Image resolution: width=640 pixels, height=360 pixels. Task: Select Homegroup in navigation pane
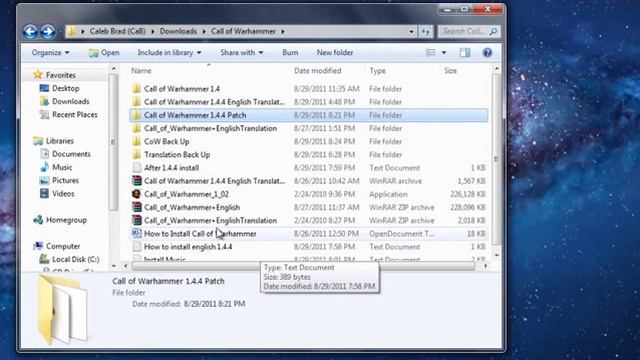(x=66, y=220)
